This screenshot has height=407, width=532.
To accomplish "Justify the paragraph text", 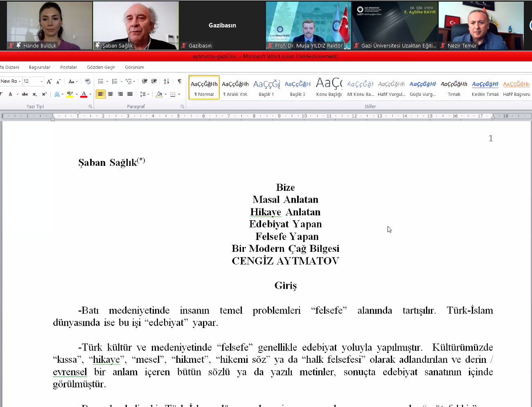I will pos(130,94).
